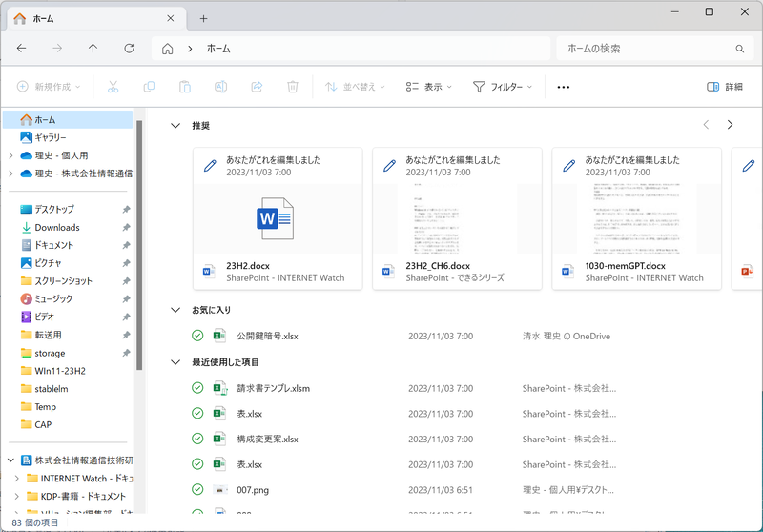Click sync status icon of 請求書テンプレ.xlsm
Viewport: 763px width, 532px height.
coord(197,388)
